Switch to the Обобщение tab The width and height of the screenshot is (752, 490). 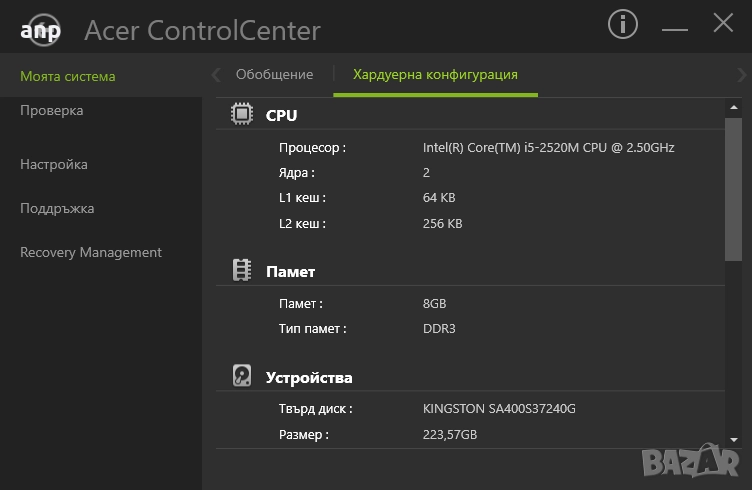274,75
